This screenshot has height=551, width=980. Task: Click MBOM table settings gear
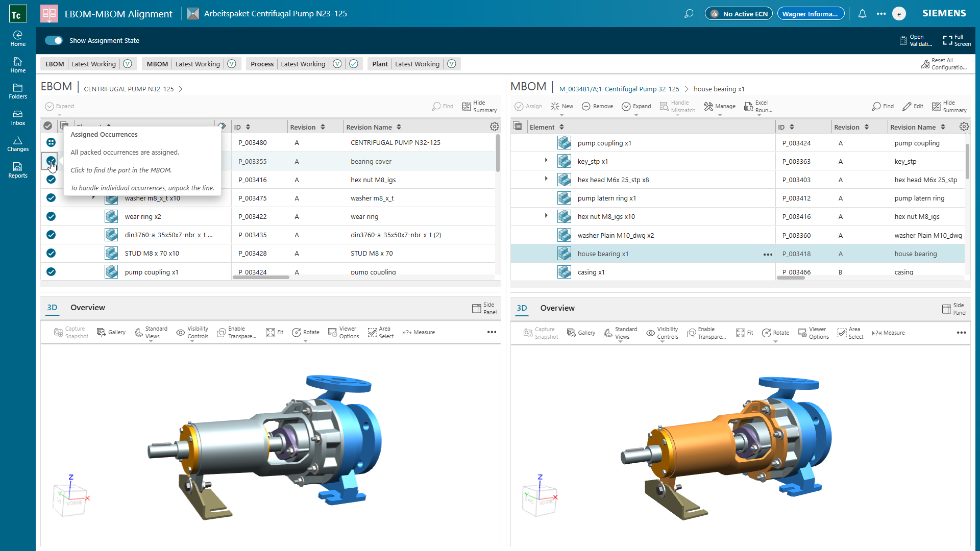[964, 127]
